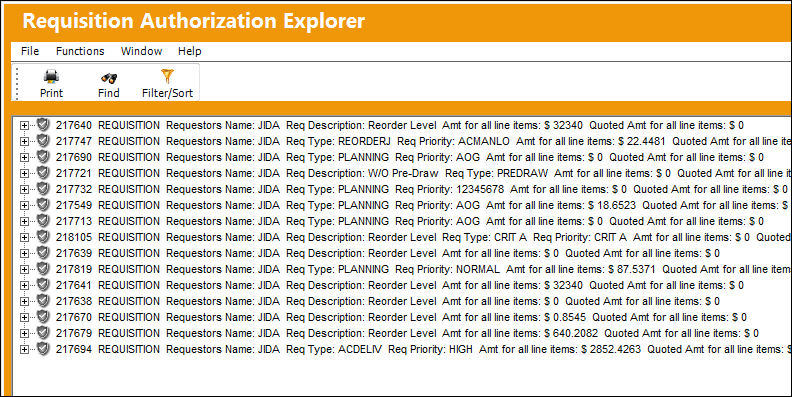The image size is (792, 397).
Task: Expand requisition 217639 tree node
Action: pos(24,254)
